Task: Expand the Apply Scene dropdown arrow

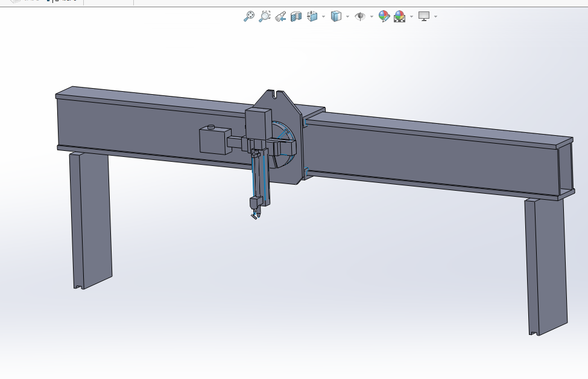Action: coord(412,16)
